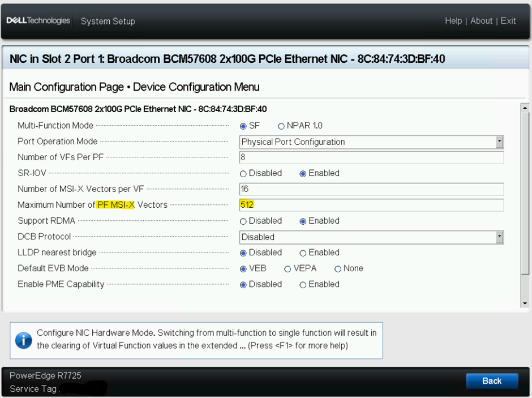Click the scrollbar down arrow
Screen dimensions: 532x398
525,303
